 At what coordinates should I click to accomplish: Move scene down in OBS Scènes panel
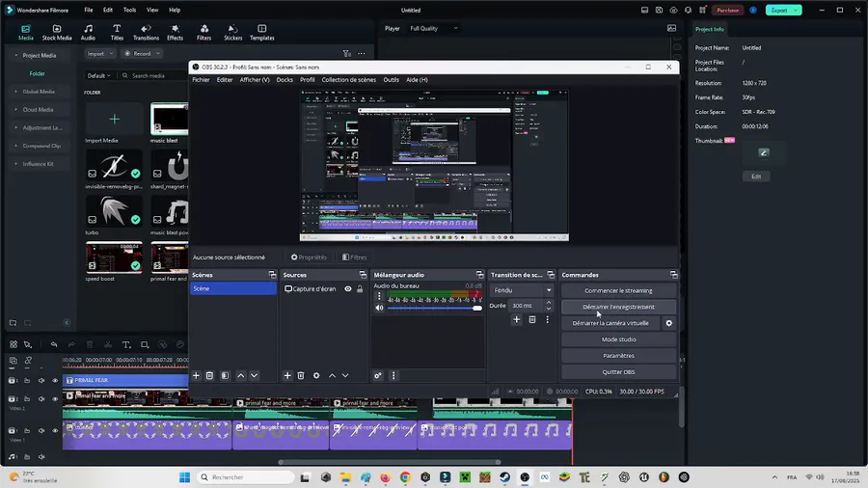pos(254,376)
